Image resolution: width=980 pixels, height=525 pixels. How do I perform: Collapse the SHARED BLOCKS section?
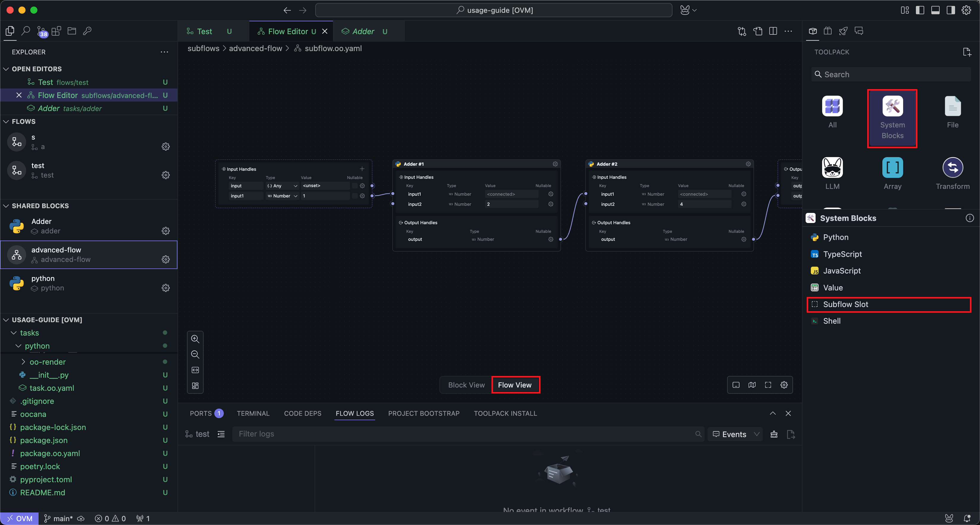pos(6,205)
